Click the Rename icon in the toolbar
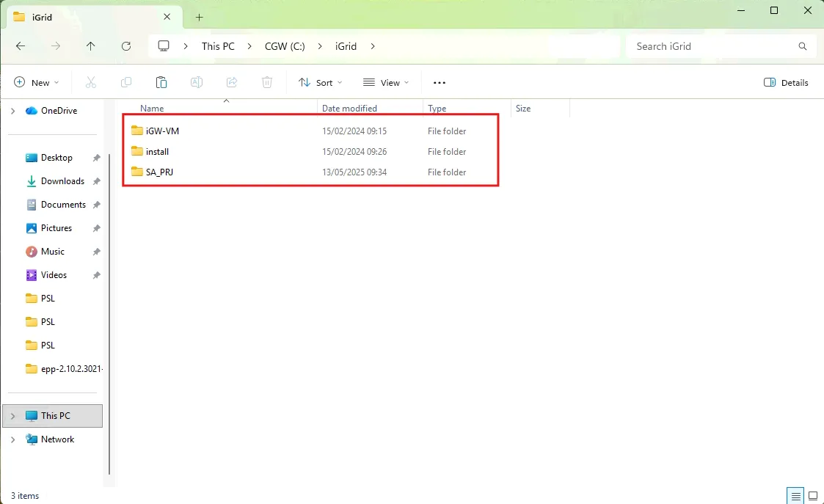 tap(197, 82)
